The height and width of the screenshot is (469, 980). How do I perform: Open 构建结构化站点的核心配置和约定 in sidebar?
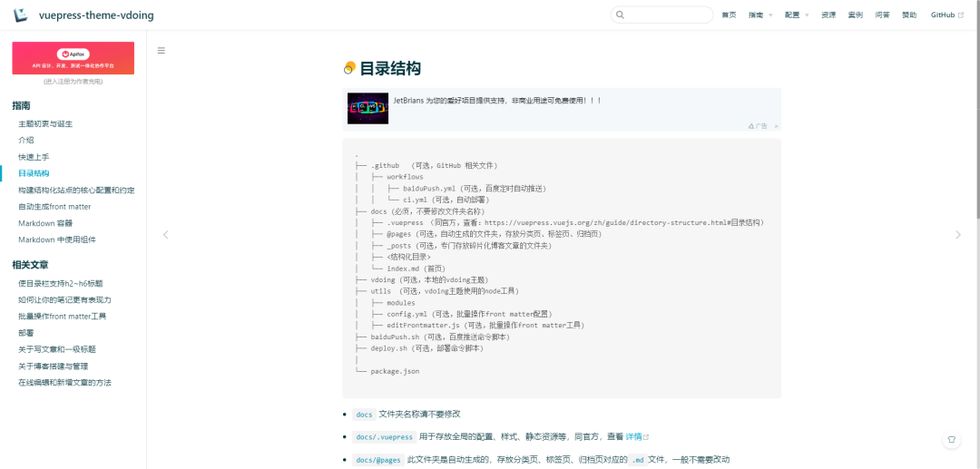pos(76,190)
